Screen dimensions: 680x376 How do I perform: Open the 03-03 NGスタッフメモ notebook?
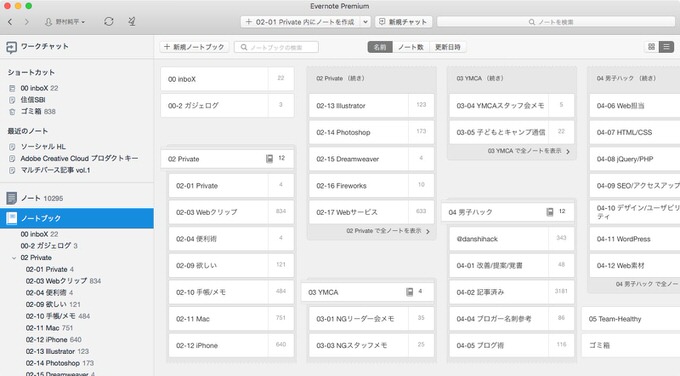[x=372, y=346]
